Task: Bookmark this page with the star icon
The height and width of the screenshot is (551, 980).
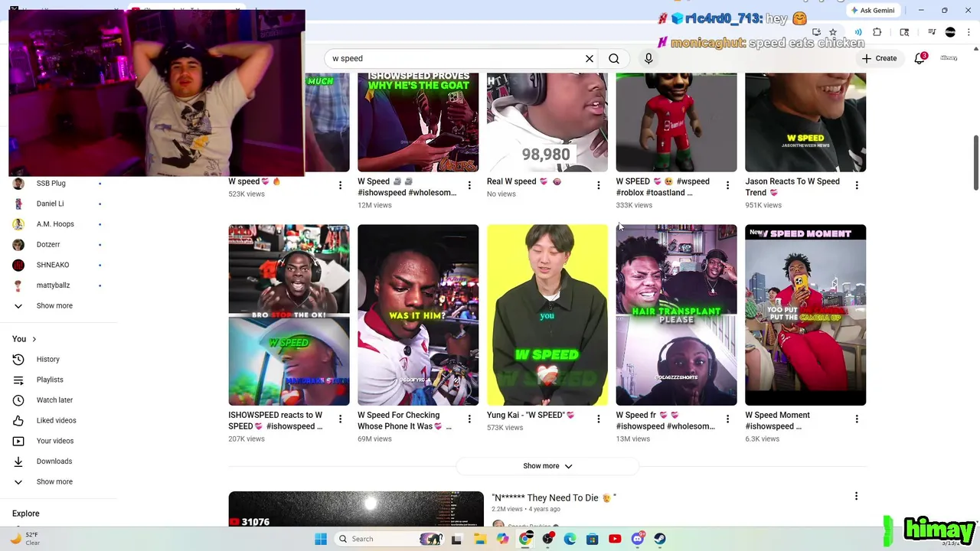Action: 833,32
